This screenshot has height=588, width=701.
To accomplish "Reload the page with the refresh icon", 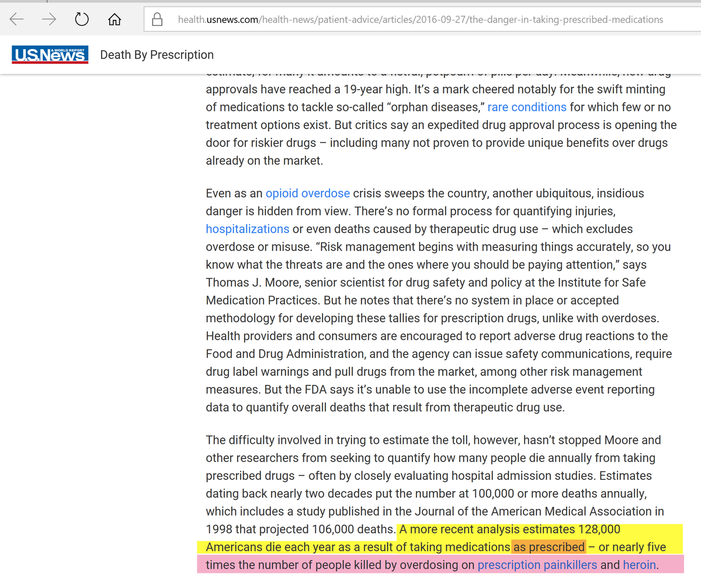I will [x=82, y=20].
